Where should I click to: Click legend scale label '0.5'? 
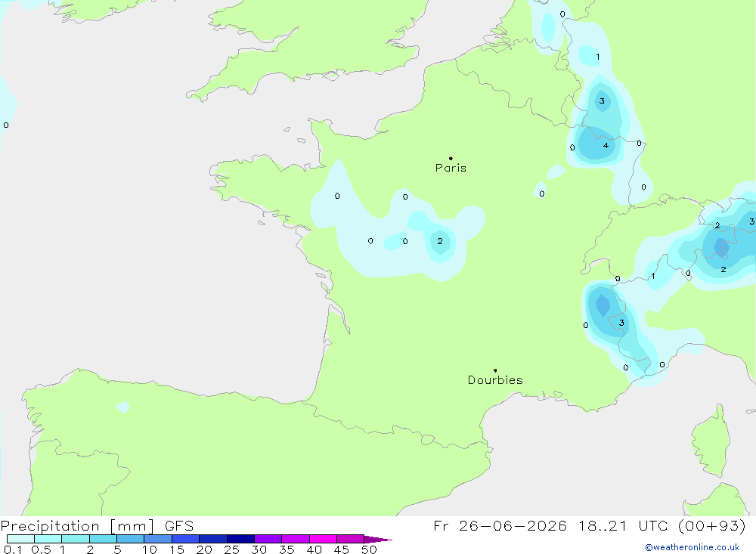41,549
